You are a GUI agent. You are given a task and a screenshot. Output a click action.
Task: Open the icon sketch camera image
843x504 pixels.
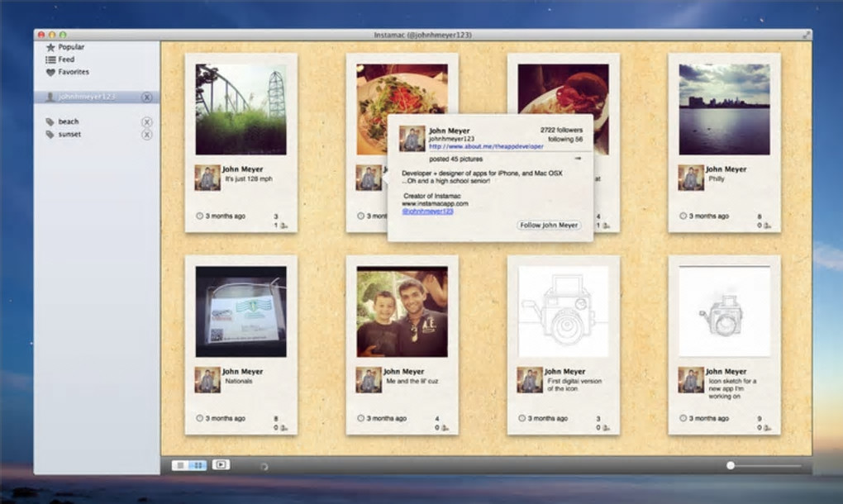724,311
